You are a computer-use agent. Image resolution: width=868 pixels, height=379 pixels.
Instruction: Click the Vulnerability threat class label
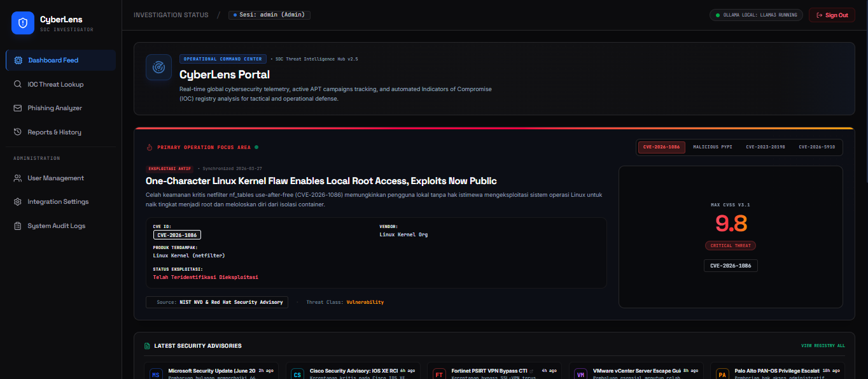(x=365, y=302)
